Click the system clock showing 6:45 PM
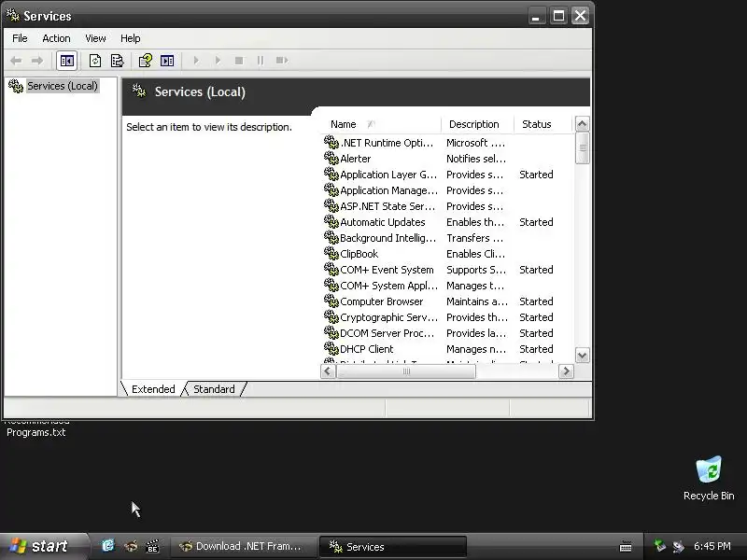Image resolution: width=747 pixels, height=560 pixels. 712,546
